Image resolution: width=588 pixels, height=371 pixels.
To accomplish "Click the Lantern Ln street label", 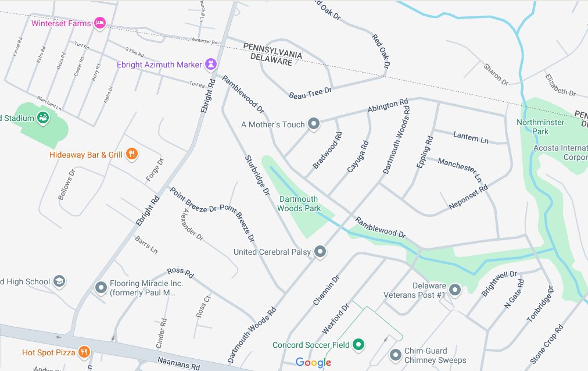I will (471, 137).
